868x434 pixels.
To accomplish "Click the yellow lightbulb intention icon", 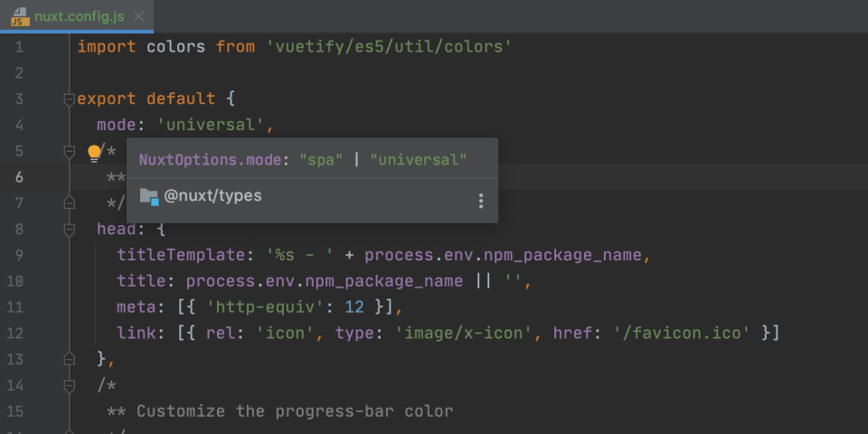I will pos(94,153).
